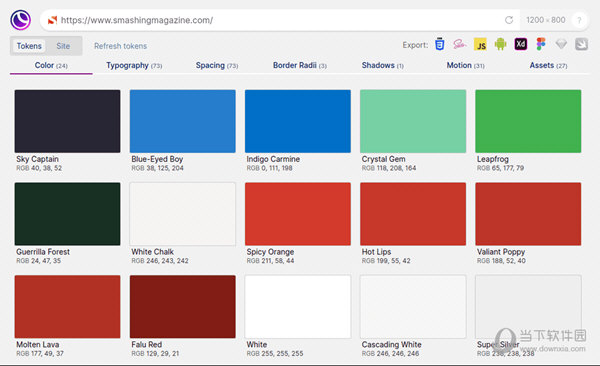Viewport: 600px width, 366px height.
Task: Export tokens to Sass
Action: (460, 44)
